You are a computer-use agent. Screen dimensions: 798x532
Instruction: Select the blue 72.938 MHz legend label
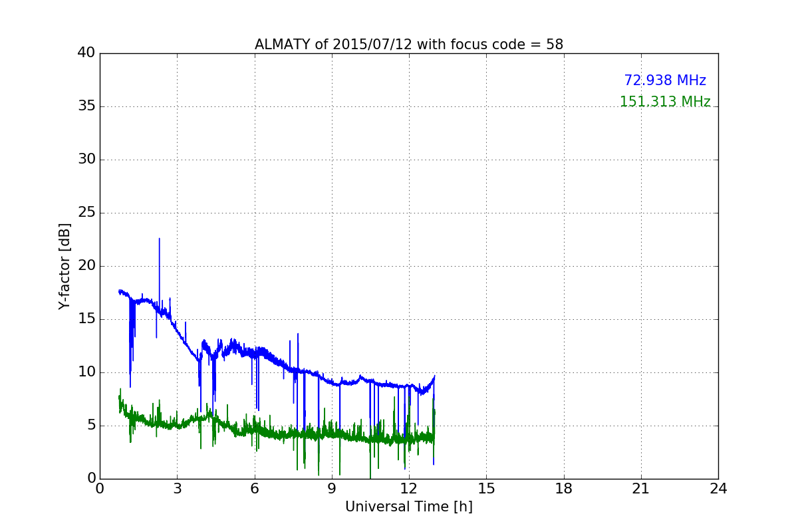coord(665,80)
